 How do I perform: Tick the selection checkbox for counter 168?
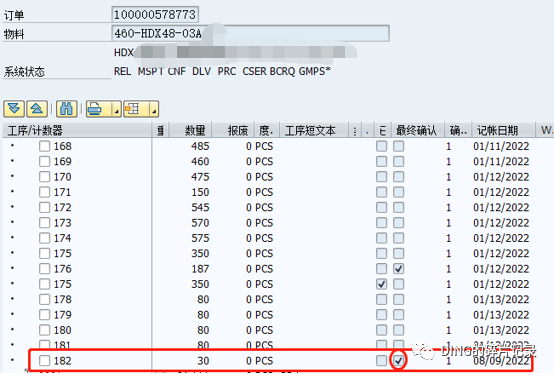pos(45,146)
